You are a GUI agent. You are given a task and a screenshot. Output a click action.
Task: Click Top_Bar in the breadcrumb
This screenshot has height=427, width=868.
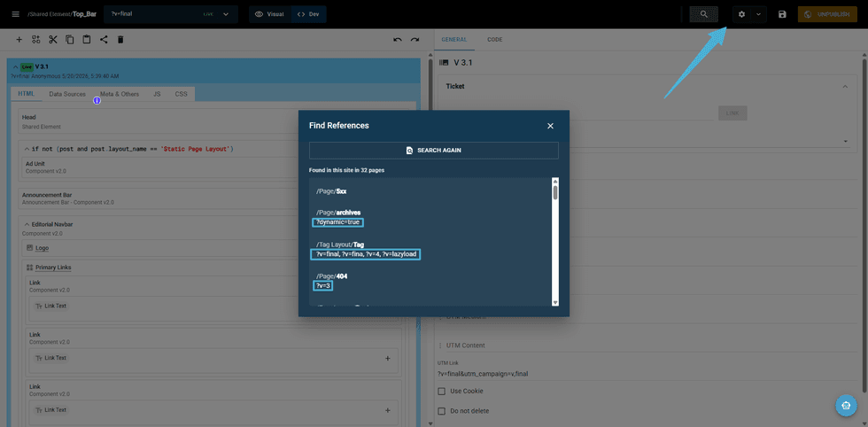(84, 14)
